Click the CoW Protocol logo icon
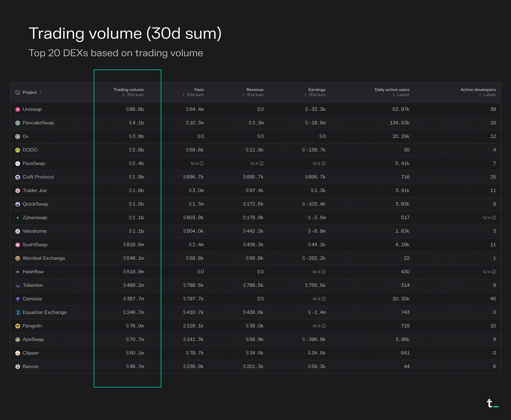 click(18, 177)
